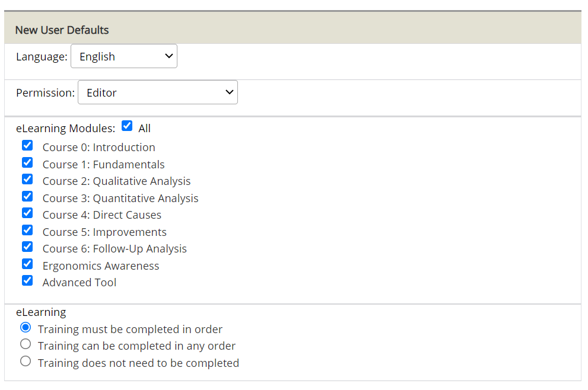Click the New User Defaults header
This screenshot has width=588, height=390.
tap(62, 30)
